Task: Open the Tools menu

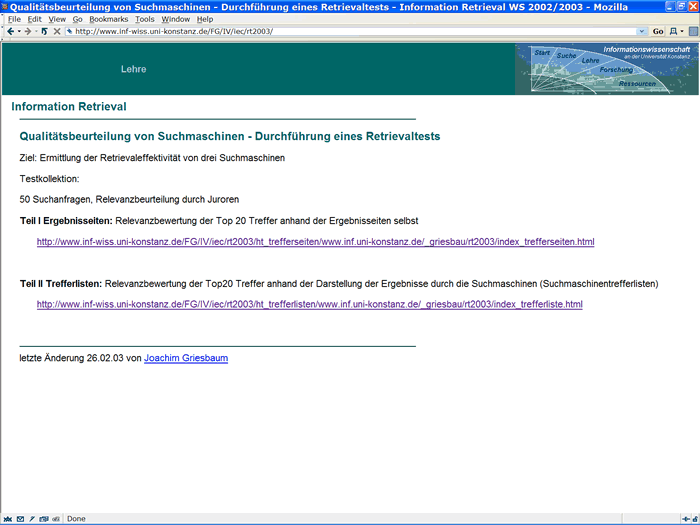Action: [145, 19]
